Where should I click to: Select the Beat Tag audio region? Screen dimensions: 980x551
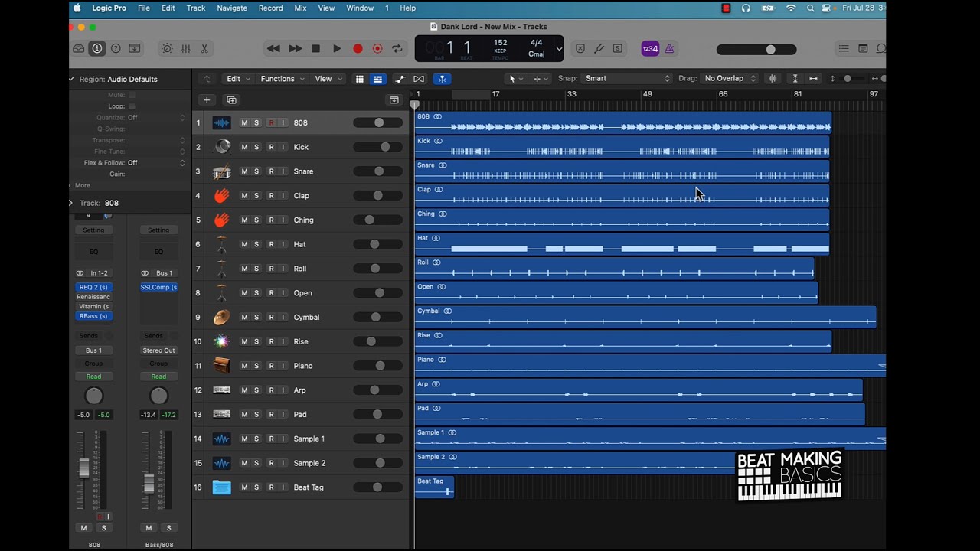434,487
